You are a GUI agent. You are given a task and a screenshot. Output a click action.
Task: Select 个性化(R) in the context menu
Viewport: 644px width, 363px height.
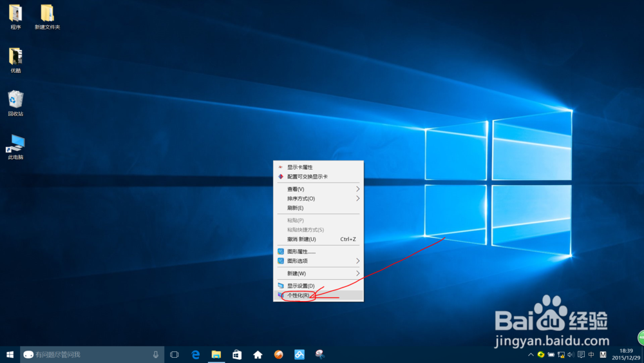point(318,295)
